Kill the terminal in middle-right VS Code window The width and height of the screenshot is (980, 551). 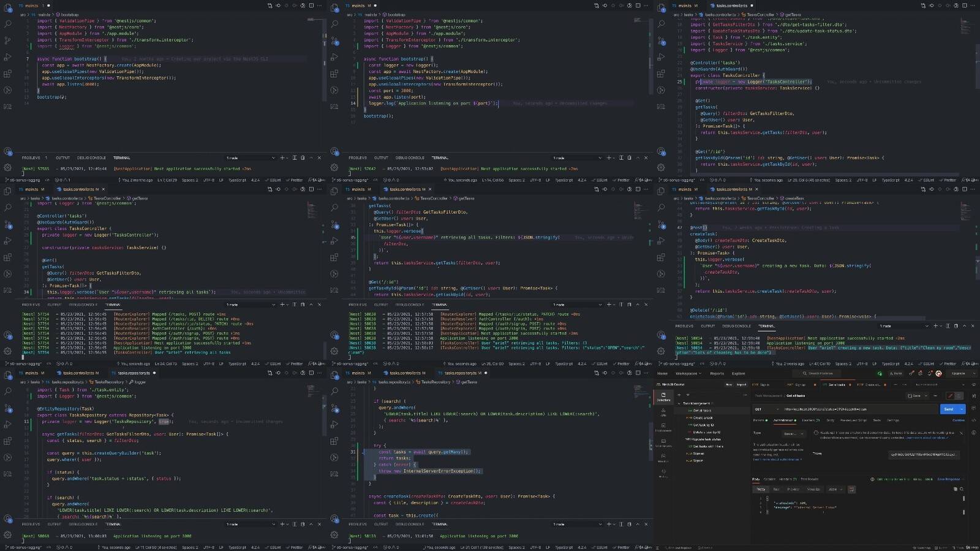[956, 326]
